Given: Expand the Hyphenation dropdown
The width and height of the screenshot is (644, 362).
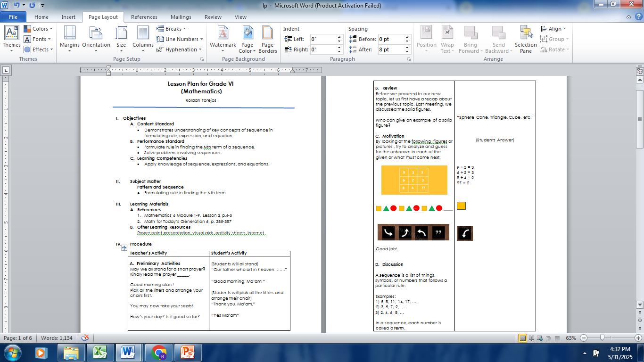Looking at the screenshot, I should (179, 49).
